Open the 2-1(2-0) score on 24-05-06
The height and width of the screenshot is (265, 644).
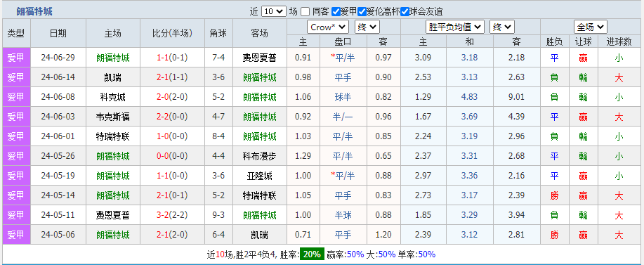(172, 235)
